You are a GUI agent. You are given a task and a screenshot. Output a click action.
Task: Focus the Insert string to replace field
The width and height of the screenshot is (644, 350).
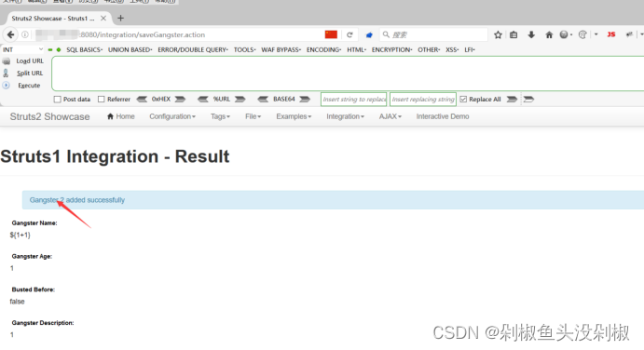pyautogui.click(x=353, y=100)
